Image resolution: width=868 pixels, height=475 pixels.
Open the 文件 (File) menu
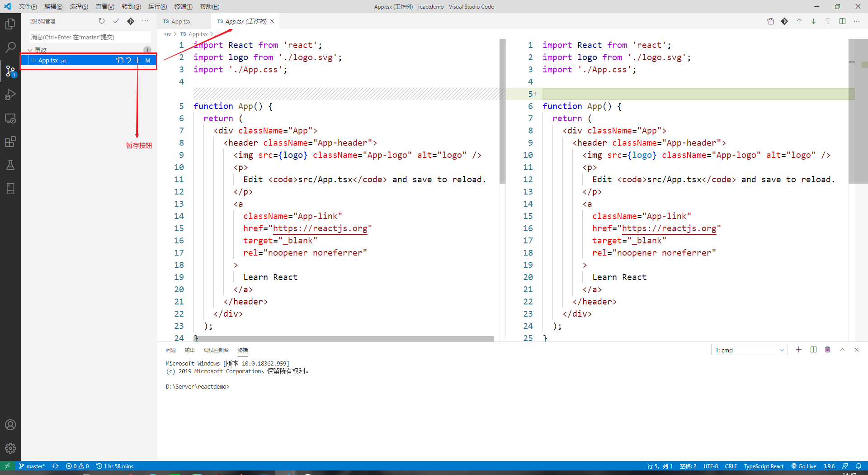[x=28, y=6]
